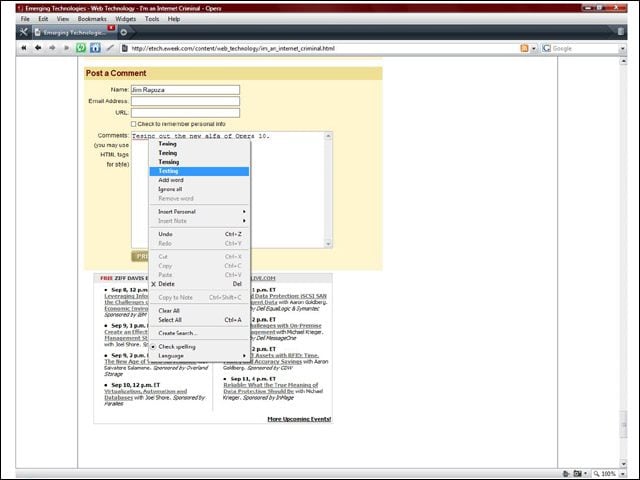
Task: Check the remember personal info checkbox
Action: [133, 124]
